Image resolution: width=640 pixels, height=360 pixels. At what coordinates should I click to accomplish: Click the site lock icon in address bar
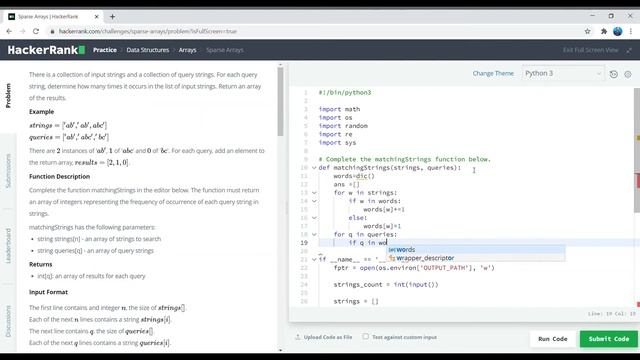pos(52,31)
